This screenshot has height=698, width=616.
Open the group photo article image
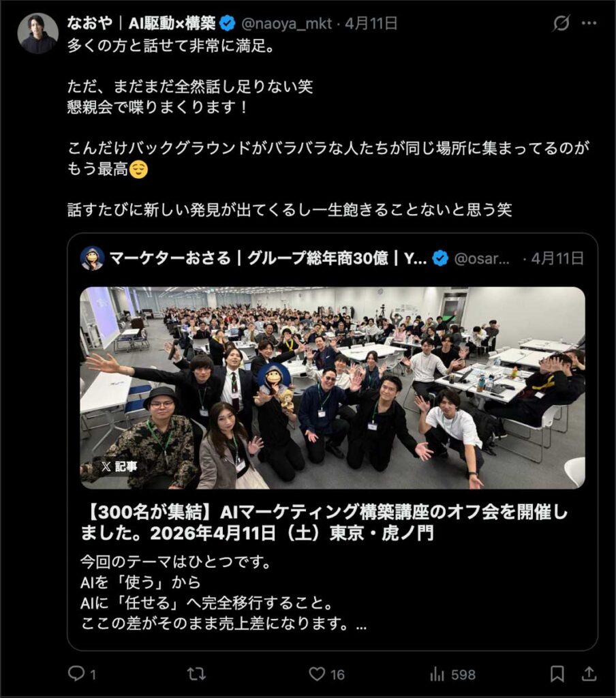332,388
